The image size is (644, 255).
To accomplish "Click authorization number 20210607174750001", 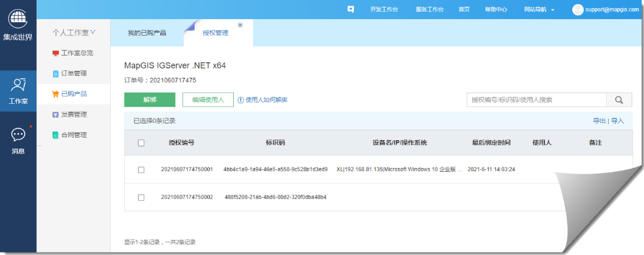I will (x=187, y=169).
